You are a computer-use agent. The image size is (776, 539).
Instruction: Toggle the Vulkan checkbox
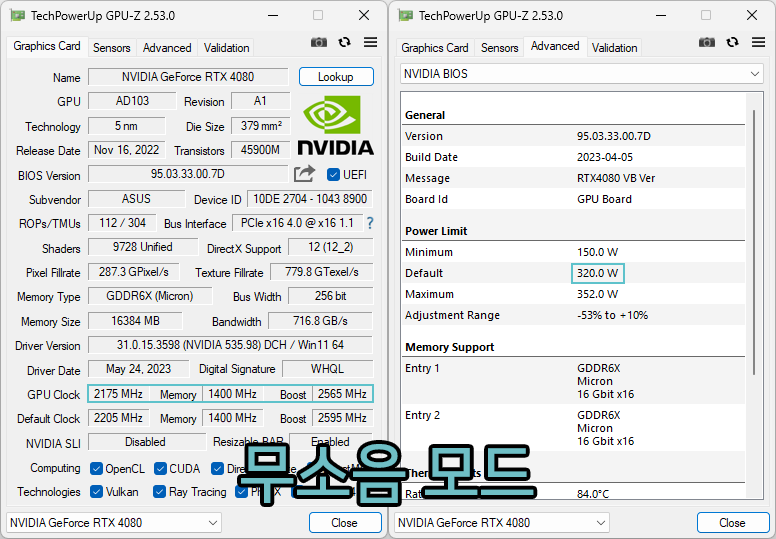(x=97, y=491)
